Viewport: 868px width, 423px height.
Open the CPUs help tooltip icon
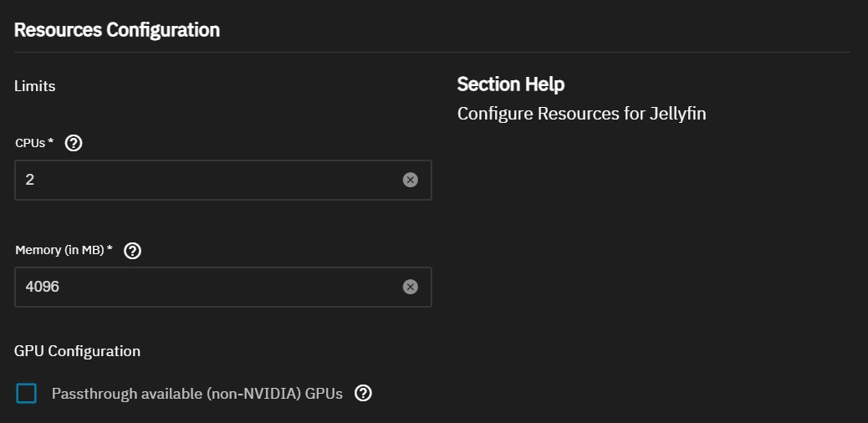click(74, 143)
